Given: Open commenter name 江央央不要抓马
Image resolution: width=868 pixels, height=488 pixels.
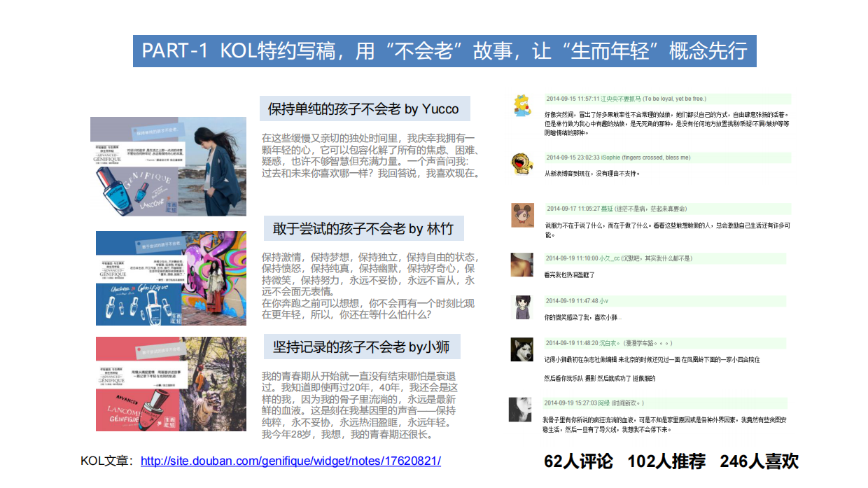Looking at the screenshot, I should click(x=621, y=99).
